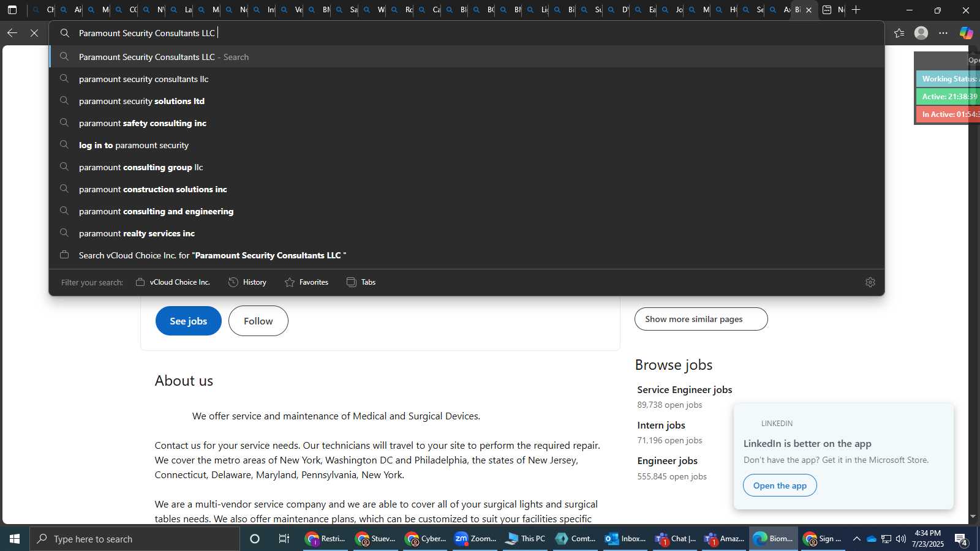Open Outlook Inbox from taskbar
980x551 pixels.
point(625,539)
